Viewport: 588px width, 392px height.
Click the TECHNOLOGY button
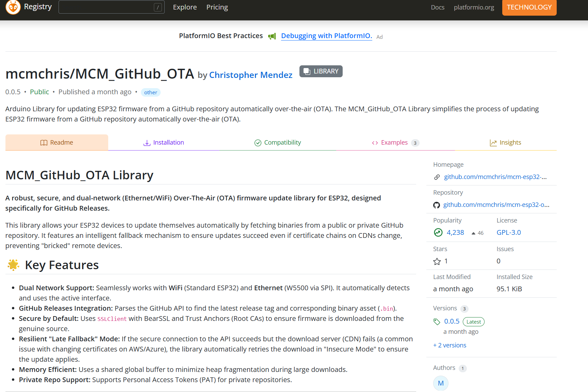point(529,7)
